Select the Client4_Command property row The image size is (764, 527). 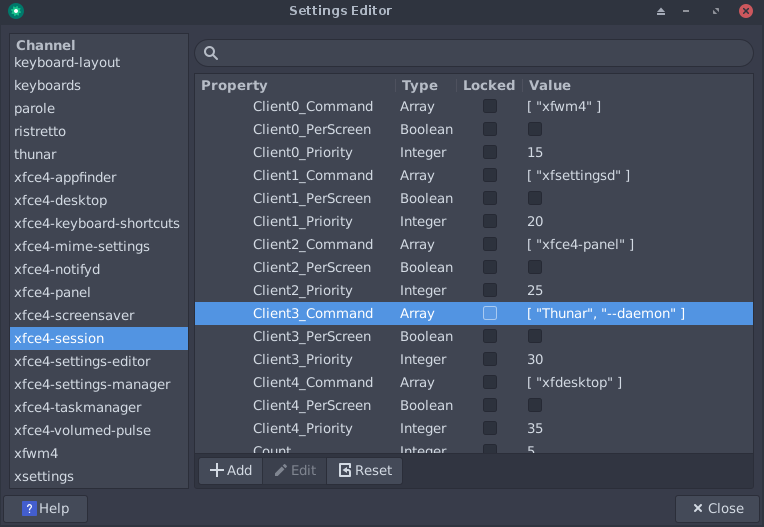tap(313, 382)
